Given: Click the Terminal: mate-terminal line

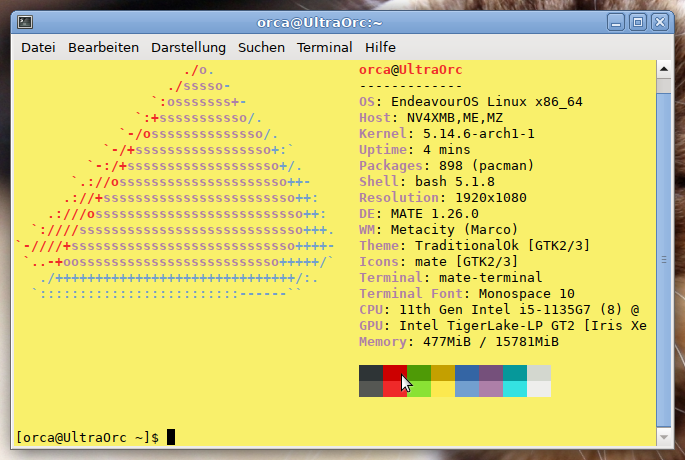Looking at the screenshot, I should pos(450,277).
